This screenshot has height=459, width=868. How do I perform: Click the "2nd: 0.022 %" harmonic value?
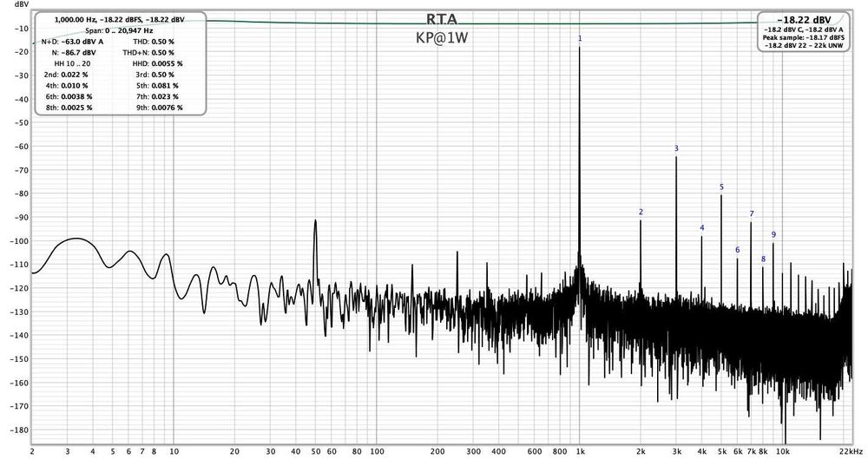66,75
